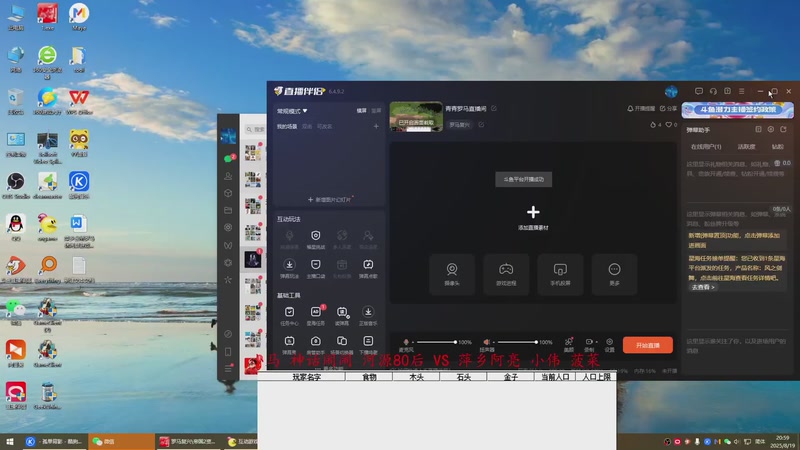The height and width of the screenshot is (450, 800).
Task: Switch to the 在线用户(1) tab
Action: [706, 147]
